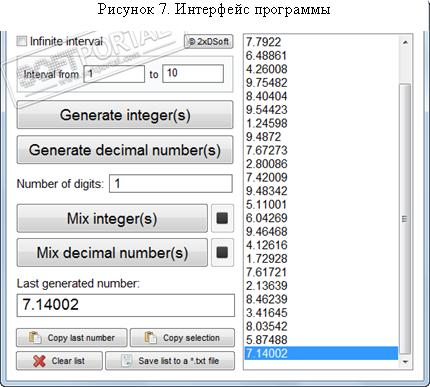Screen dimensions: 430x387
Task: Start Mix integer(s)
Action: pos(112,218)
